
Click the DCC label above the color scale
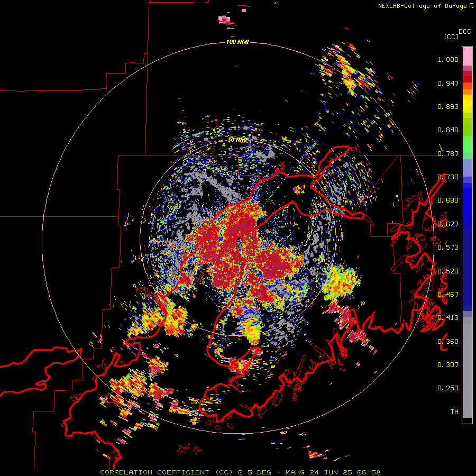click(x=464, y=32)
